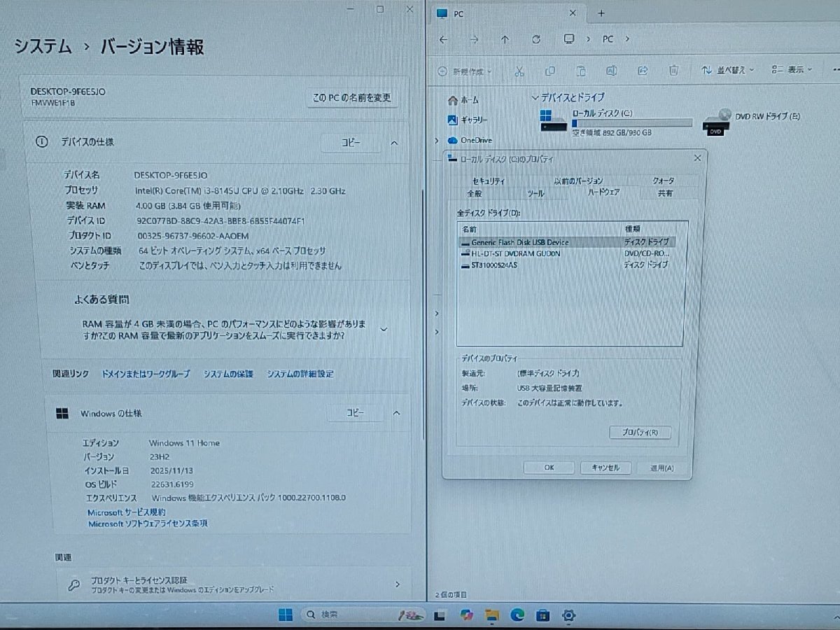
Task: Open the View (表示) dropdown
Action: (x=792, y=70)
